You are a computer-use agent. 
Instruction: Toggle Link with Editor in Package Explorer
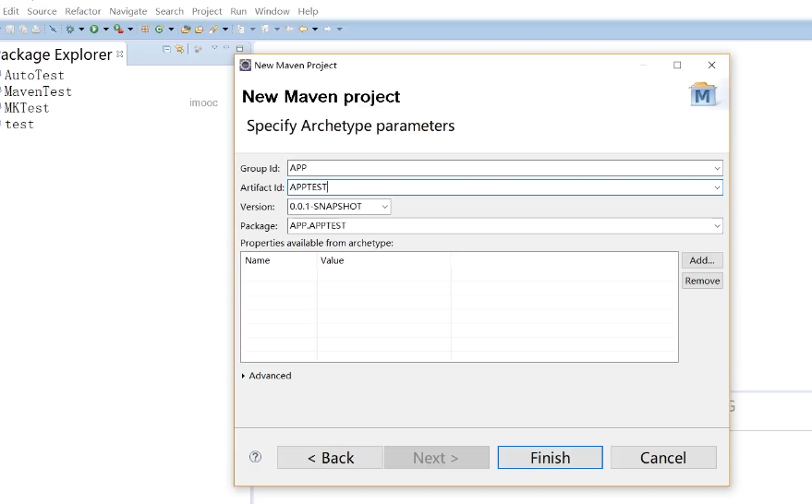[x=180, y=49]
